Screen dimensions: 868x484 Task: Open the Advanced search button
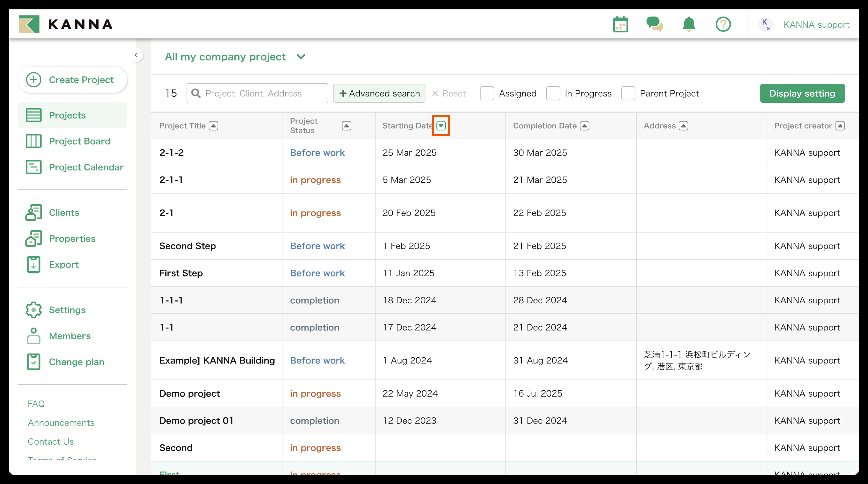pos(379,93)
